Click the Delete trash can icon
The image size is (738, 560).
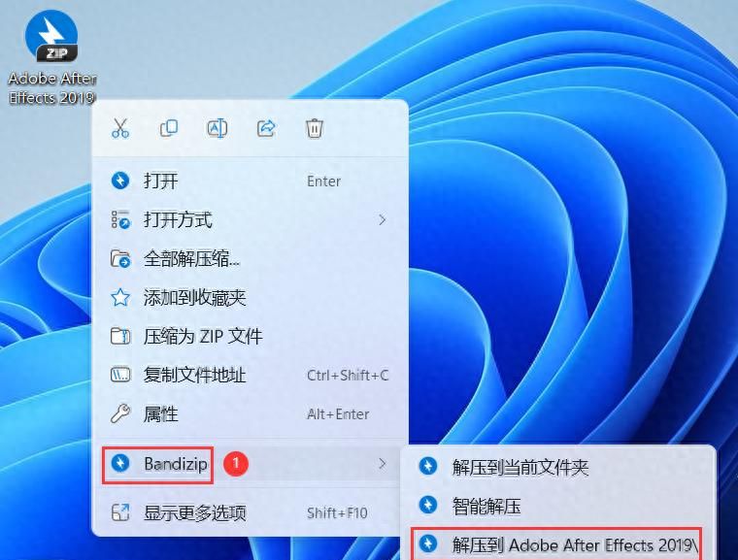pyautogui.click(x=315, y=128)
